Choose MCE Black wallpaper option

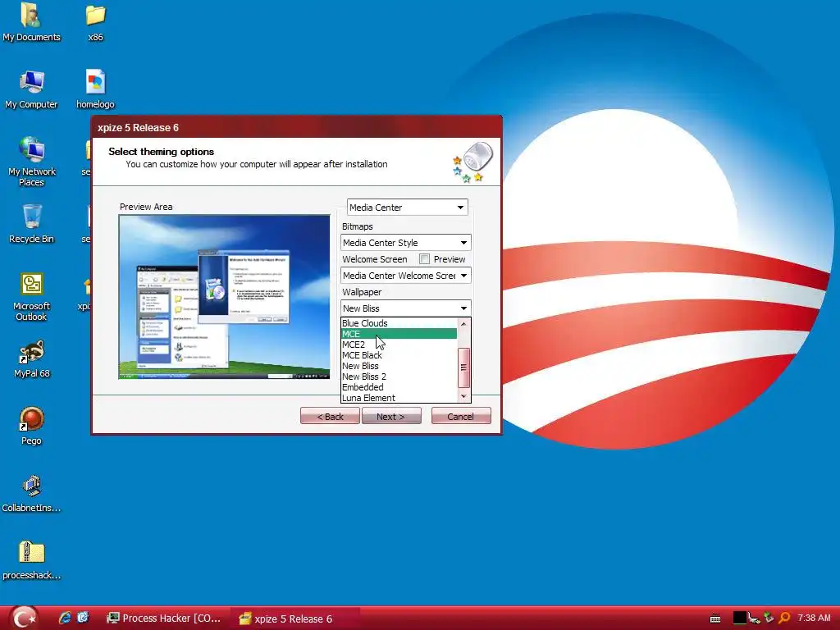399,355
